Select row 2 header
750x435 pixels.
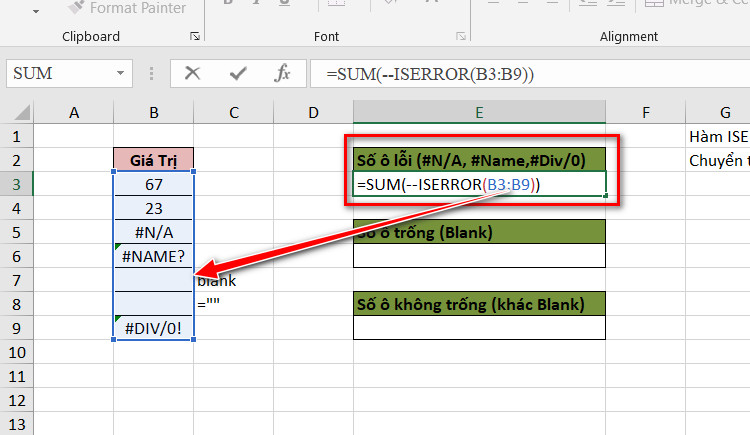pos(16,160)
